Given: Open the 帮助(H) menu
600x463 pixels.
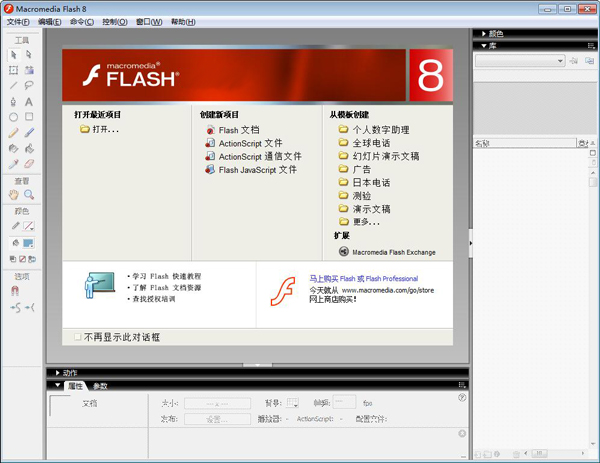Looking at the screenshot, I should click(x=183, y=22).
